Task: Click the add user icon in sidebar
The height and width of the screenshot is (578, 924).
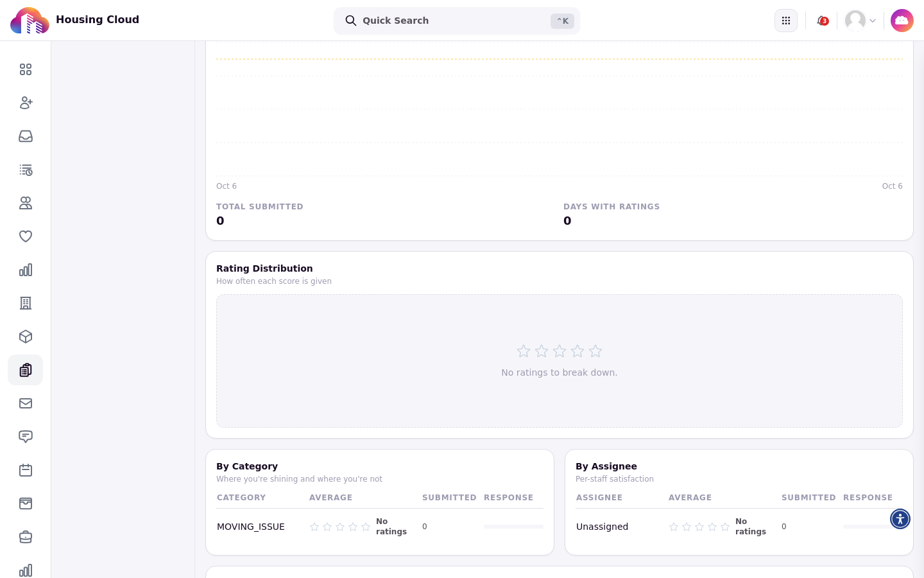Action: [26, 103]
